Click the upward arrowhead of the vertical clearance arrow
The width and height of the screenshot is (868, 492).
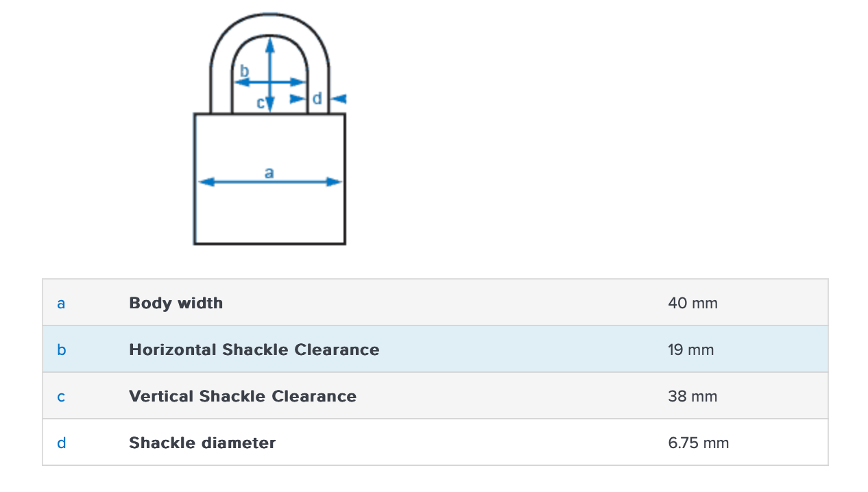[x=270, y=44]
